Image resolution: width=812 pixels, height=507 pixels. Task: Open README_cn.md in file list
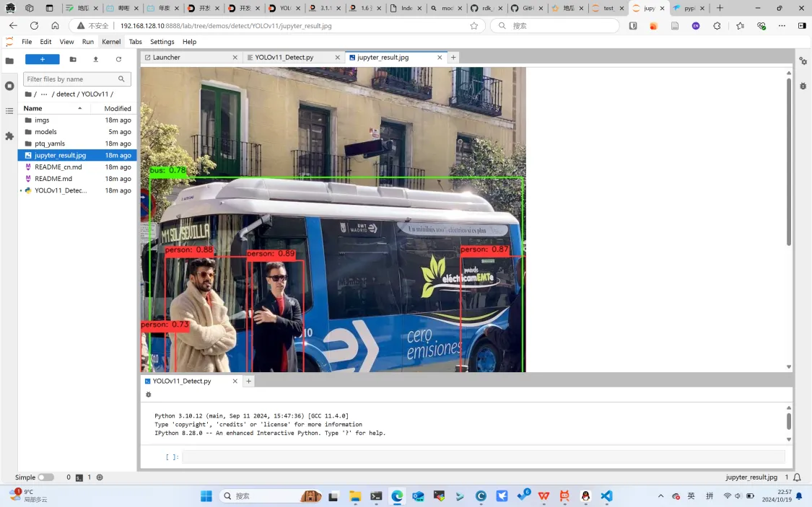(77, 167)
